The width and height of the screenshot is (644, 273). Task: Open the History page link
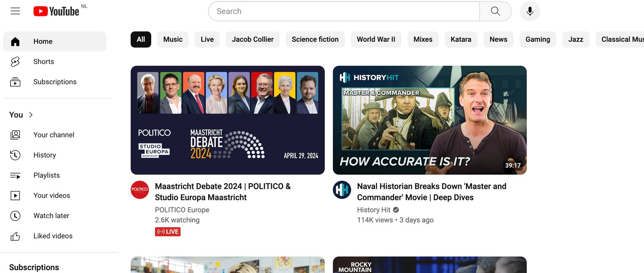55,155
